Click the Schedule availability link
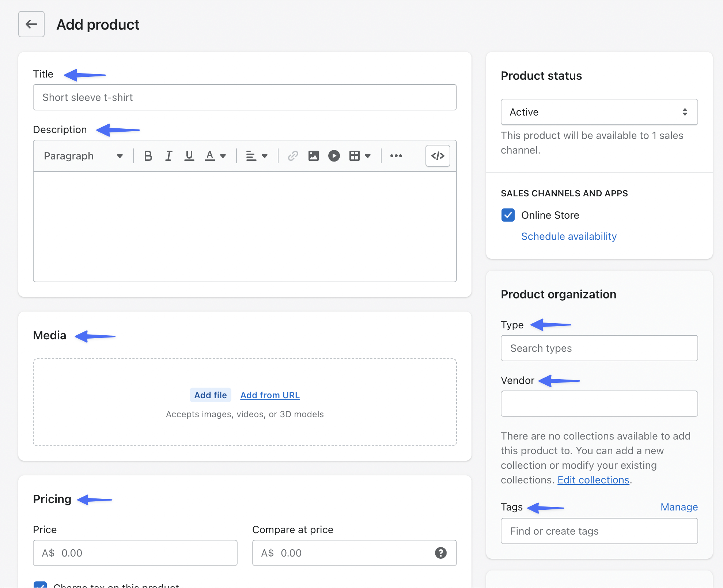 (x=569, y=237)
